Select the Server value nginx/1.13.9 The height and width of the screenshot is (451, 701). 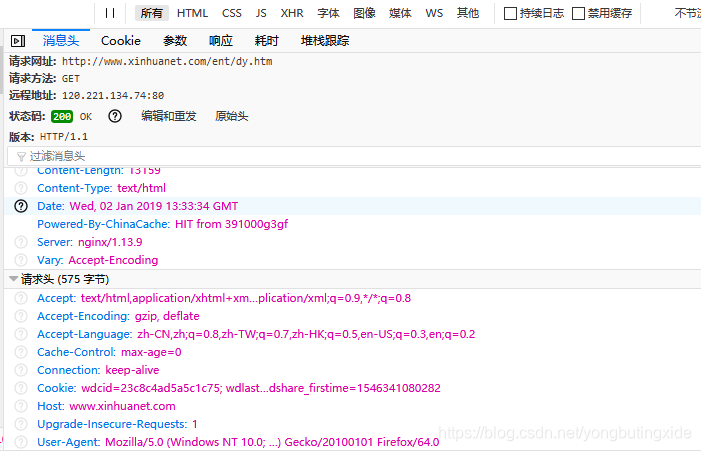tap(110, 242)
